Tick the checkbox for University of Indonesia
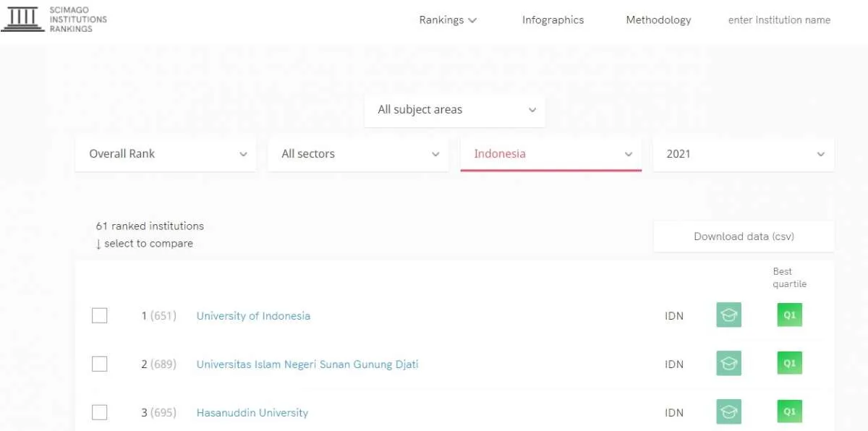This screenshot has width=868, height=431. coord(100,315)
